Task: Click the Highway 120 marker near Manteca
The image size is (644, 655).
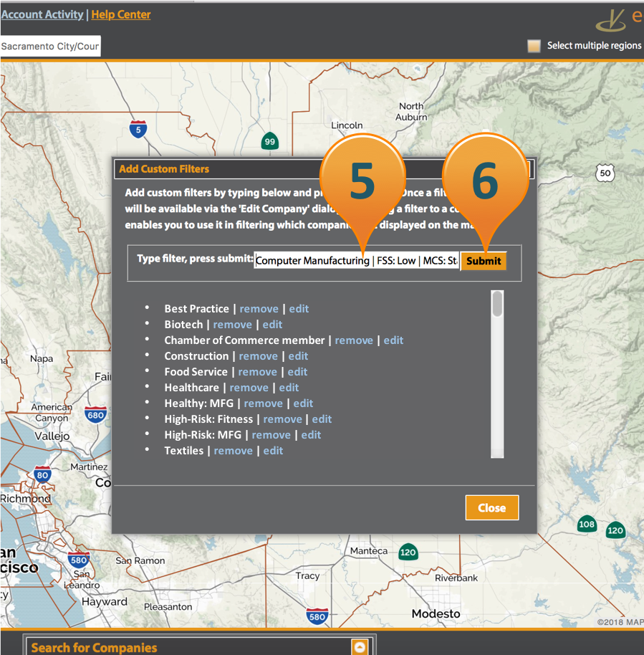Action: tap(408, 553)
